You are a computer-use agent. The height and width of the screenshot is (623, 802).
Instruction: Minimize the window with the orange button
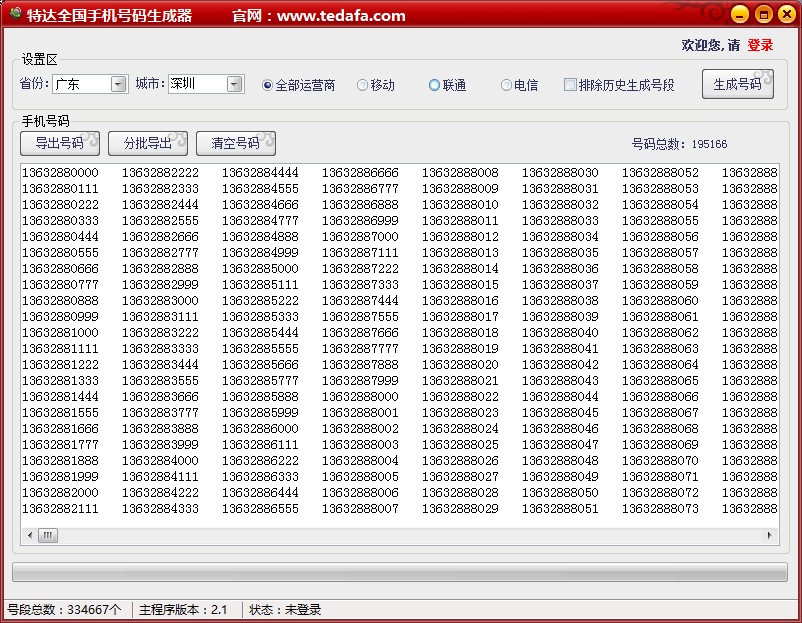coord(739,14)
